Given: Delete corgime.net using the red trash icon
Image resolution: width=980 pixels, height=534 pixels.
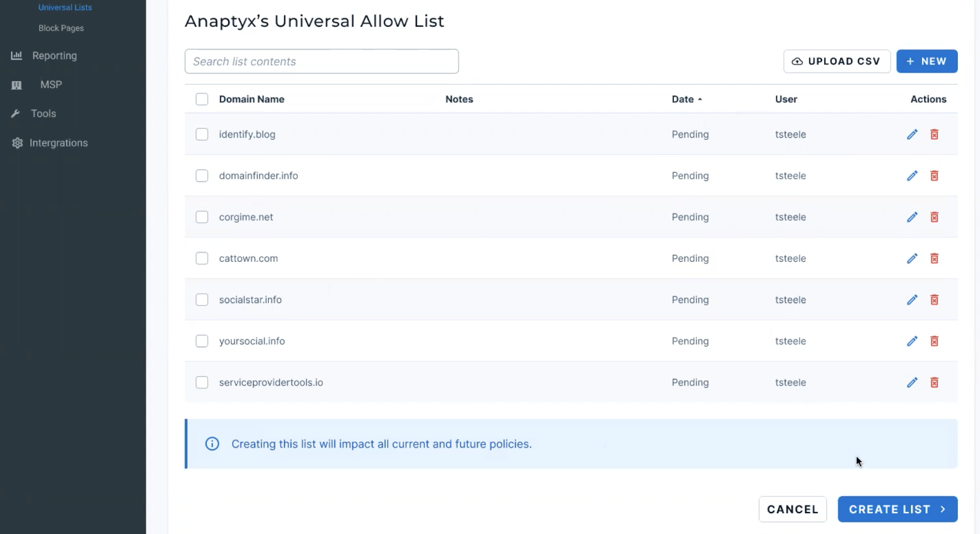Looking at the screenshot, I should pos(935,217).
